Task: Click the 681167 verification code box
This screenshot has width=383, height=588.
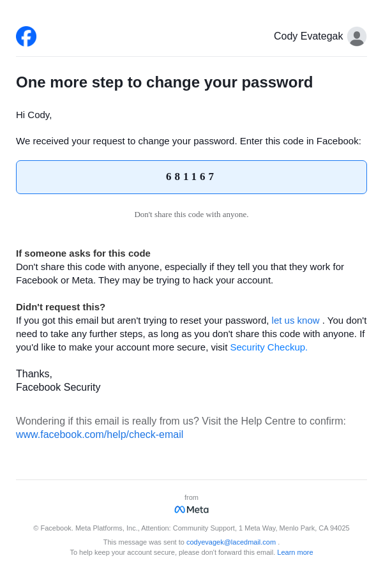Action: tap(191, 177)
